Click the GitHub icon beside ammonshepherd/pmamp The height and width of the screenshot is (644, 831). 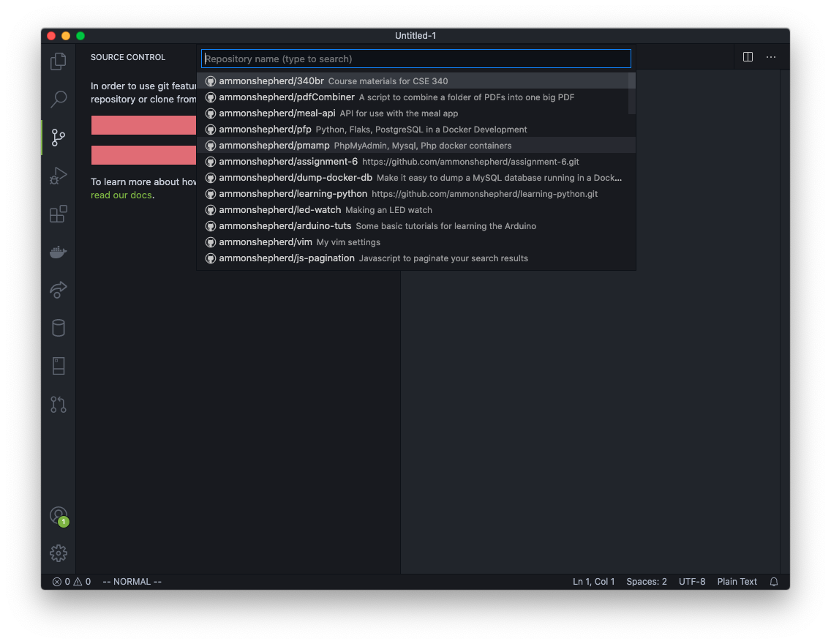211,145
